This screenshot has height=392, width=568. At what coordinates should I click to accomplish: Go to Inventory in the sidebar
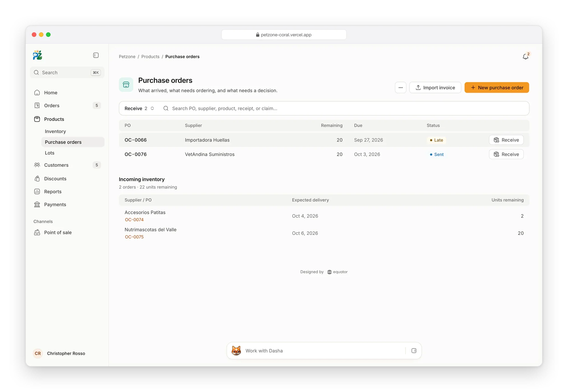click(x=55, y=131)
